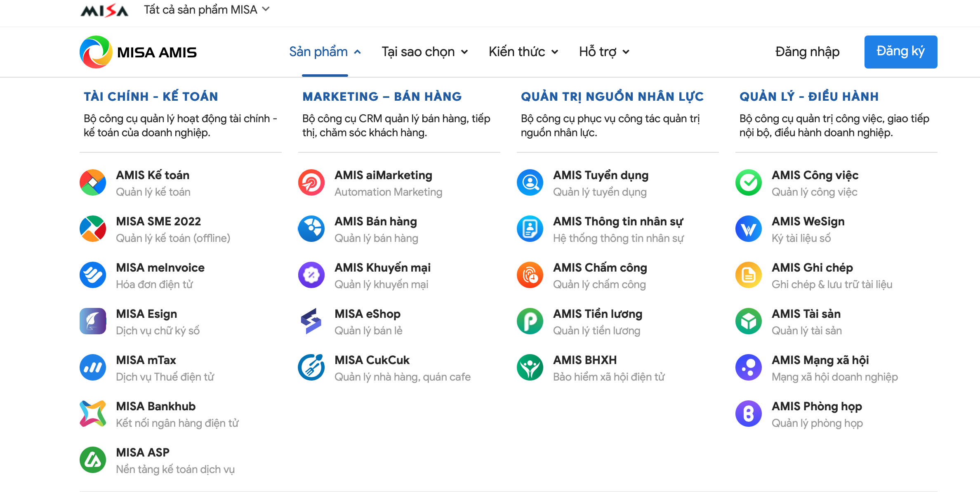Screen dimensions: 980x492
Task: Click the 'Dịch vụ chữ ký số' subtitle
Action: coord(158,331)
